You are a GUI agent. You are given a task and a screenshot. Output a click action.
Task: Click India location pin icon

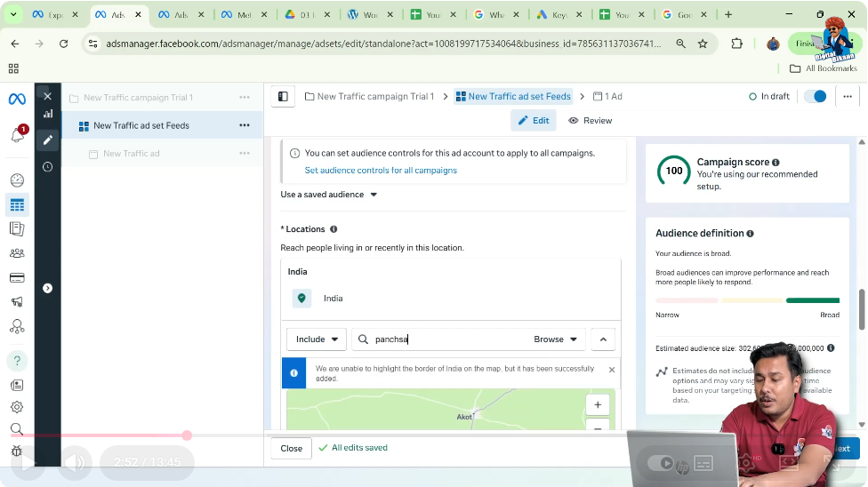[301, 298]
